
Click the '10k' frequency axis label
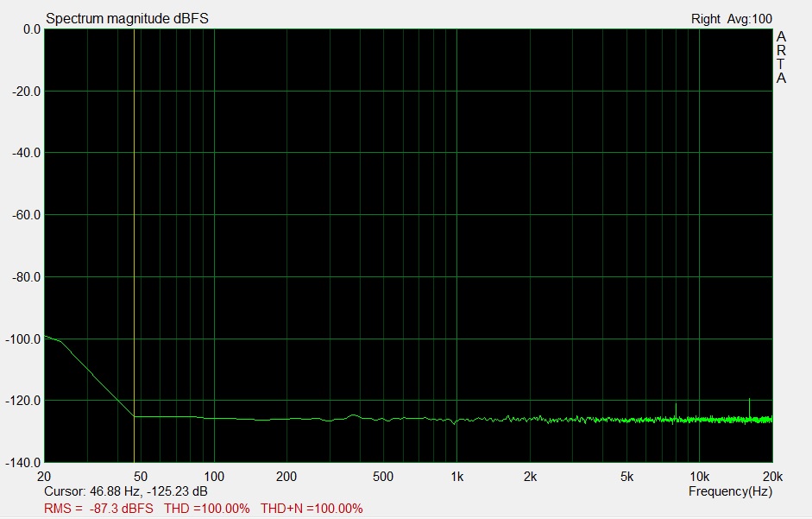point(699,477)
